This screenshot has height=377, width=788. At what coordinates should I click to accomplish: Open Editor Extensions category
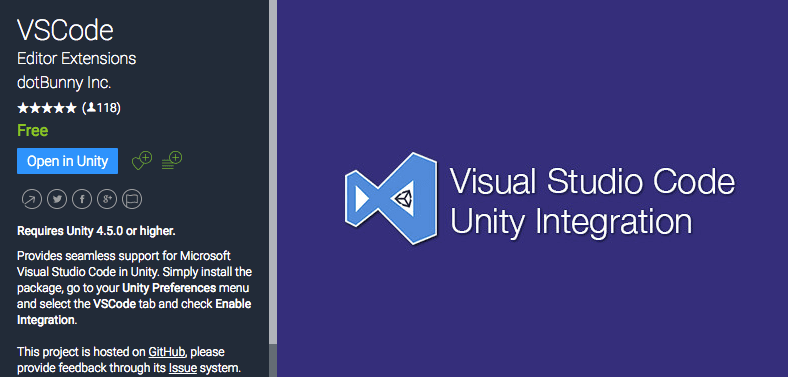(76, 58)
